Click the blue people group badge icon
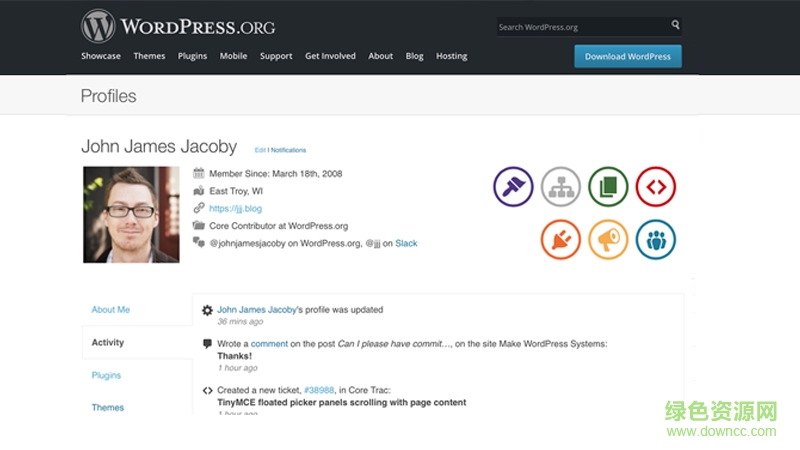The height and width of the screenshot is (450, 800). (x=656, y=239)
